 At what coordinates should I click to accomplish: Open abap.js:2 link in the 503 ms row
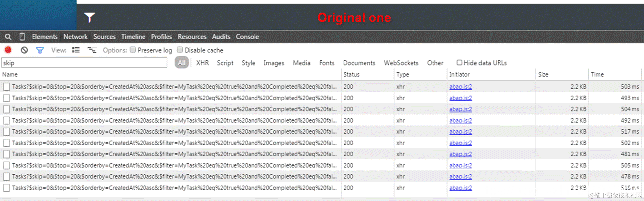pyautogui.click(x=460, y=87)
